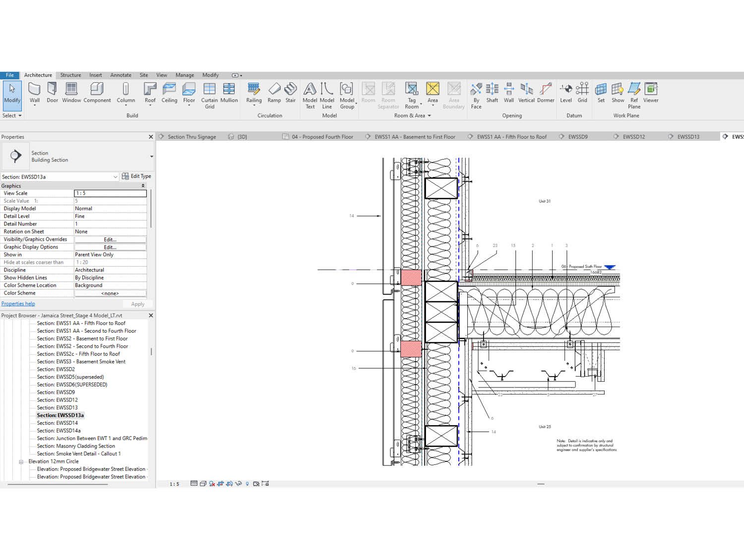Open the Properties help link

[18, 303]
